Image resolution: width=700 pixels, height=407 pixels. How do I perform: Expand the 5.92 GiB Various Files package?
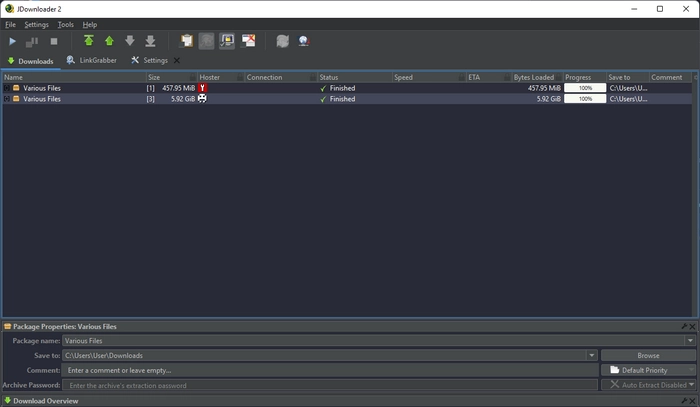pyautogui.click(x=7, y=99)
